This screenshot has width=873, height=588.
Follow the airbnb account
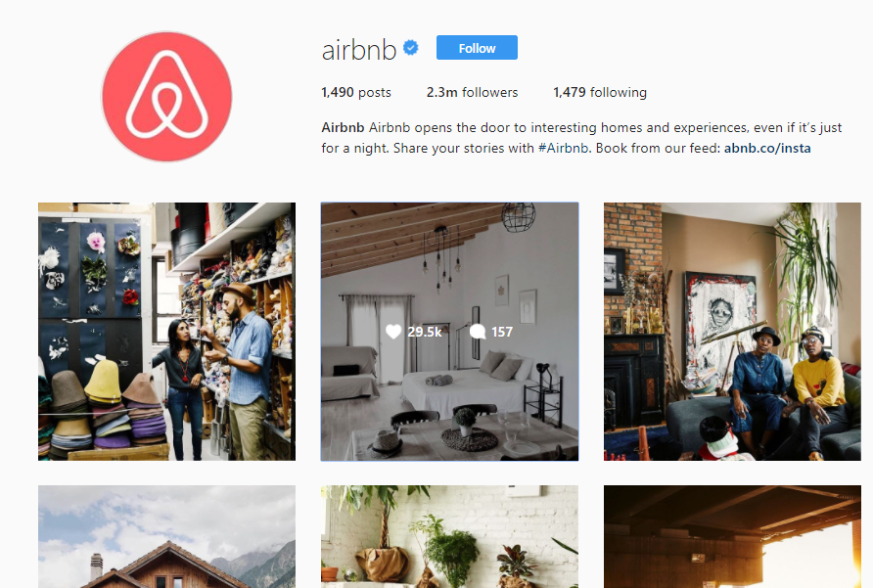coord(477,48)
